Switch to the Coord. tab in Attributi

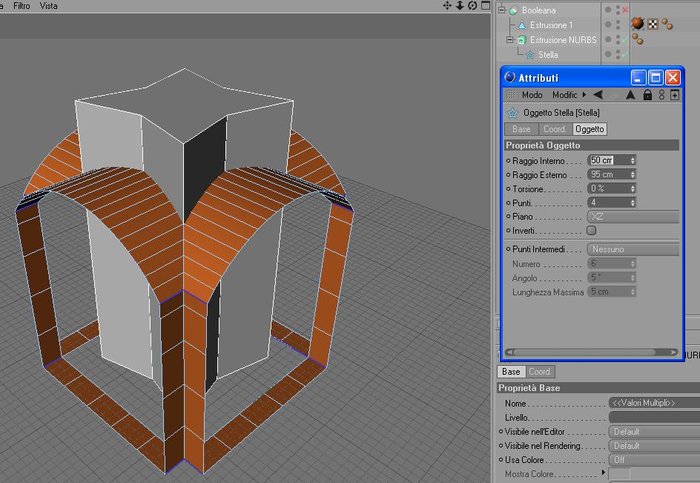tap(555, 129)
